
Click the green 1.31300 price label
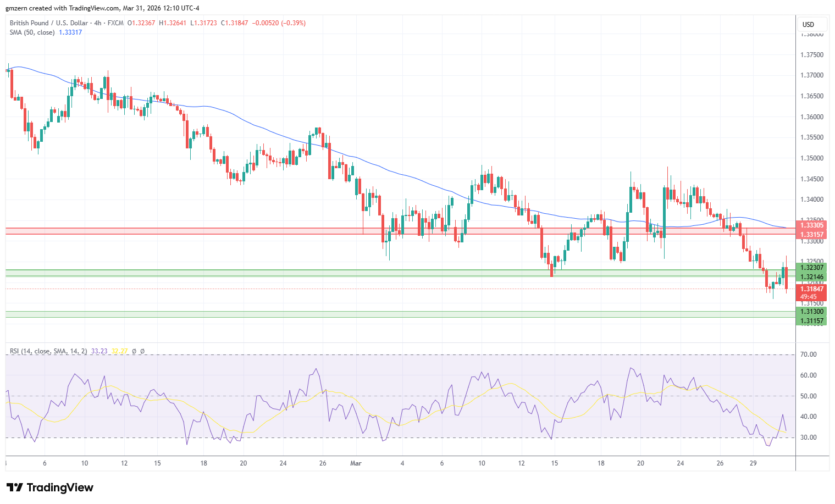[811, 312]
